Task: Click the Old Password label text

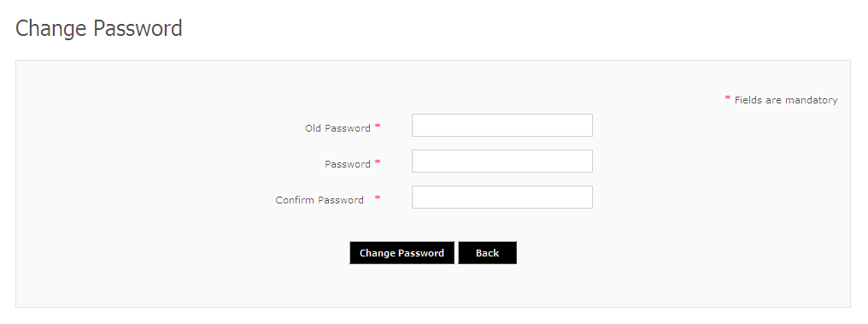Action: pyautogui.click(x=337, y=128)
